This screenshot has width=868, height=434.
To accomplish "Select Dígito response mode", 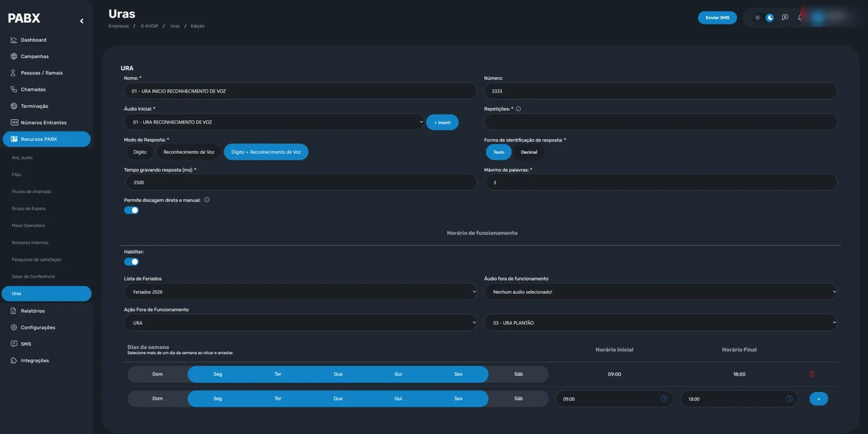I will click(140, 152).
